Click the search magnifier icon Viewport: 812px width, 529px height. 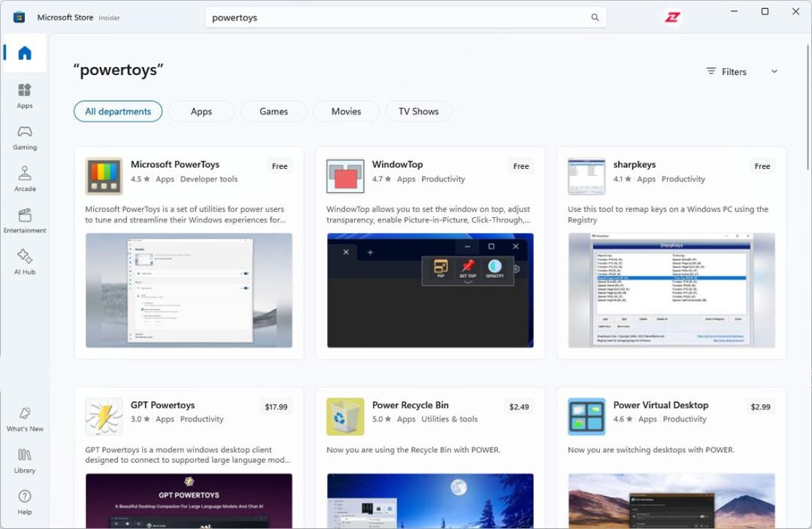tap(595, 17)
